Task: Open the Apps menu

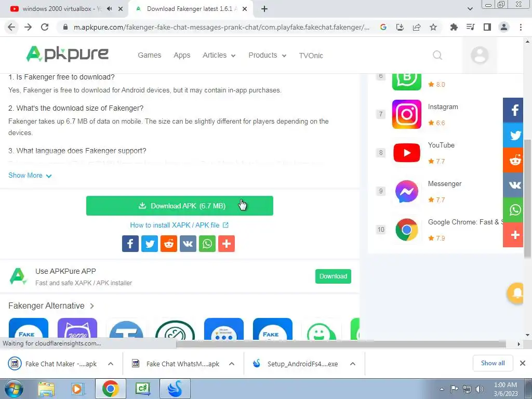Action: point(182,55)
